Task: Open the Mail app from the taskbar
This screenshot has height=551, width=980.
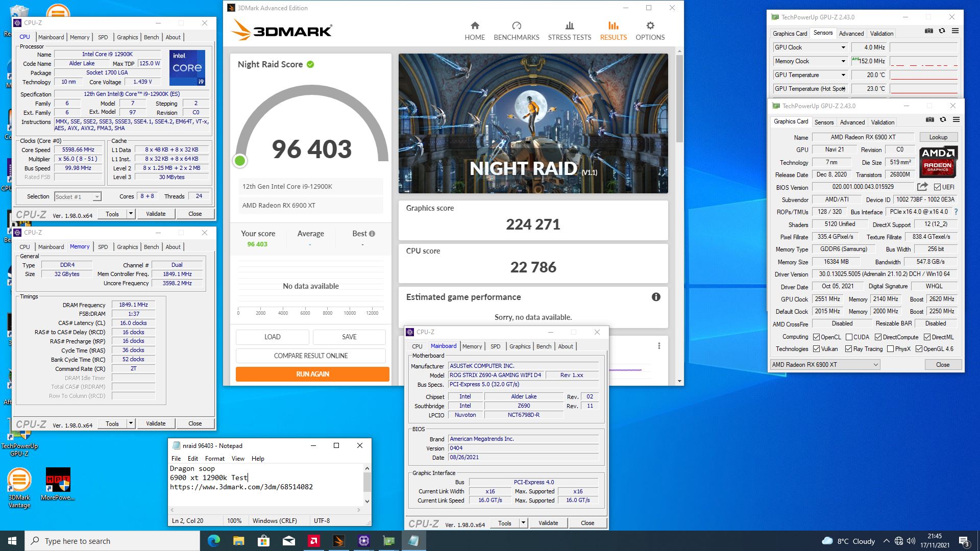Action: click(288, 541)
